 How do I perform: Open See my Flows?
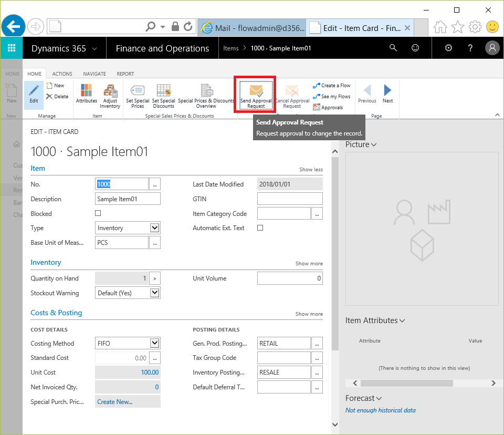[x=331, y=97]
